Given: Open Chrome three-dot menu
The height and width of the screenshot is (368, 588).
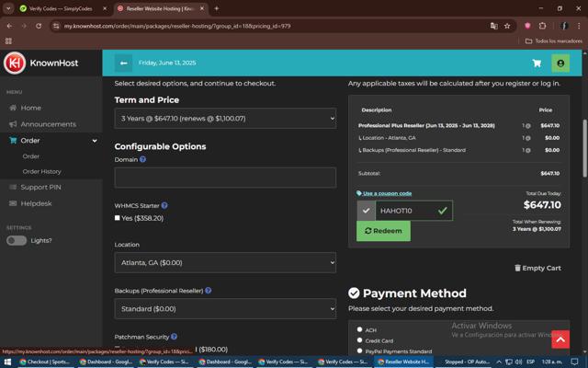Looking at the screenshot, I should (x=579, y=26).
